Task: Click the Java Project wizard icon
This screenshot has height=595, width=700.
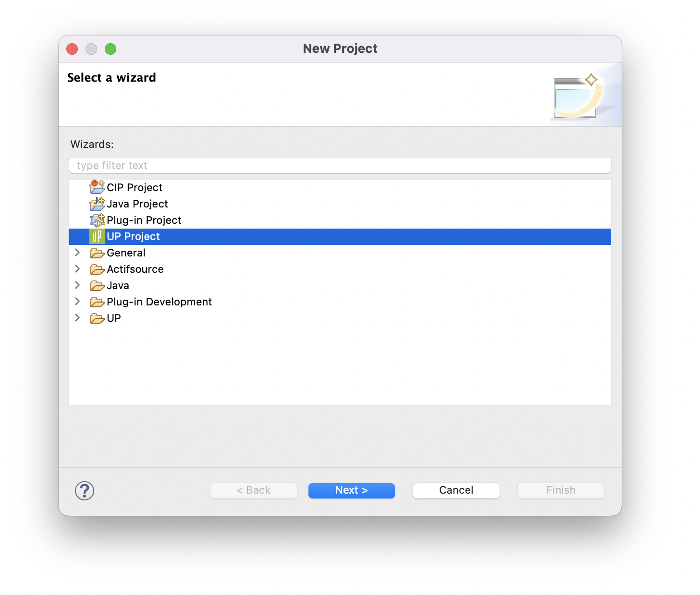Action: 97,204
